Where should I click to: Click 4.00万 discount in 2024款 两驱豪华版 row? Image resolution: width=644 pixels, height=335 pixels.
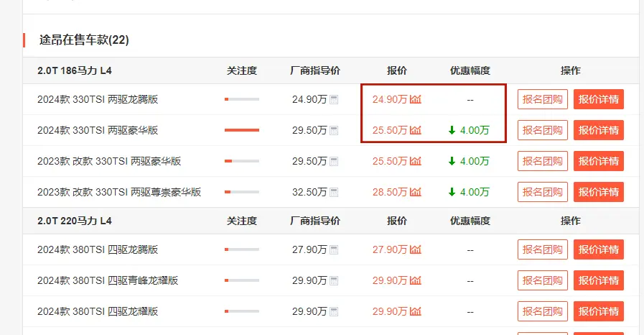[x=475, y=130]
